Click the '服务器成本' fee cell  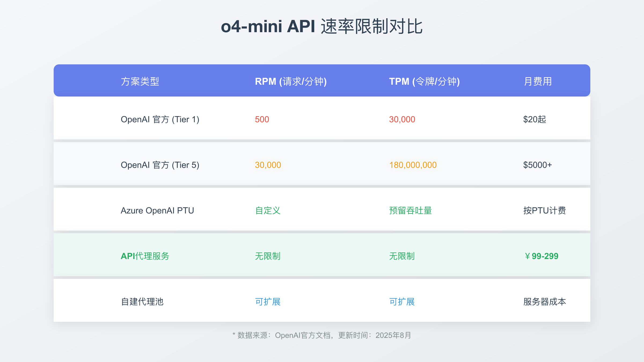(x=544, y=302)
